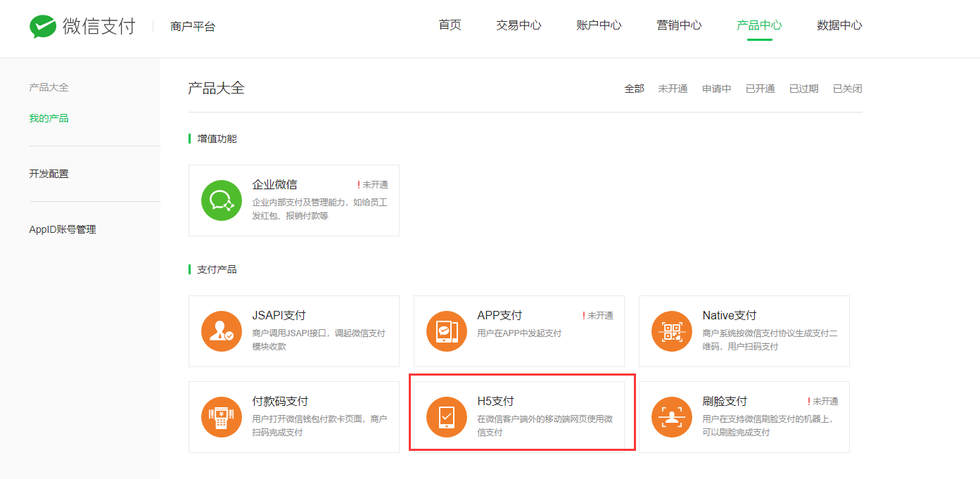Select 我的产品 in the sidebar
Image resolution: width=980 pixels, height=479 pixels.
(49, 118)
